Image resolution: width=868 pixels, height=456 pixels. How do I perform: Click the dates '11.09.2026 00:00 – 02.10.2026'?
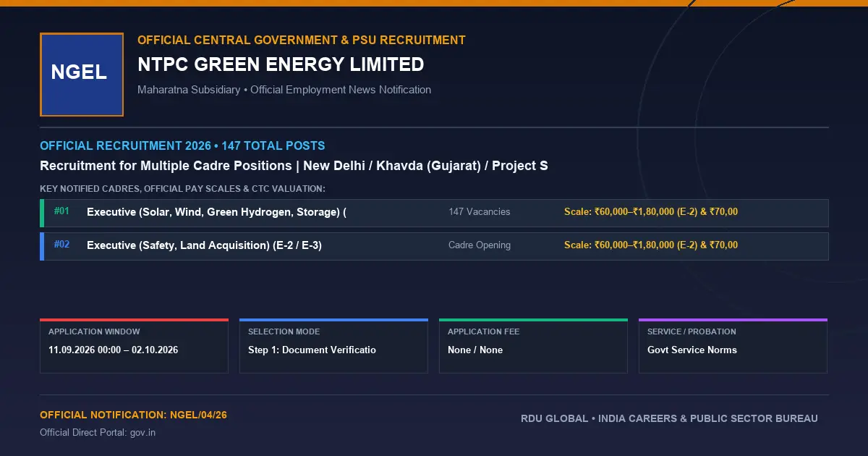coord(113,350)
